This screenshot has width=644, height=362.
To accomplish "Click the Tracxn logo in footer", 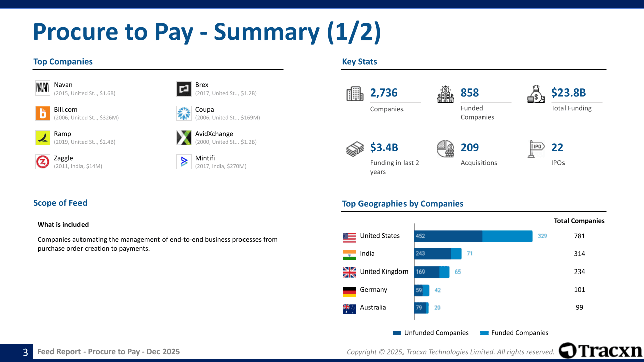I will pyautogui.click(x=600, y=350).
